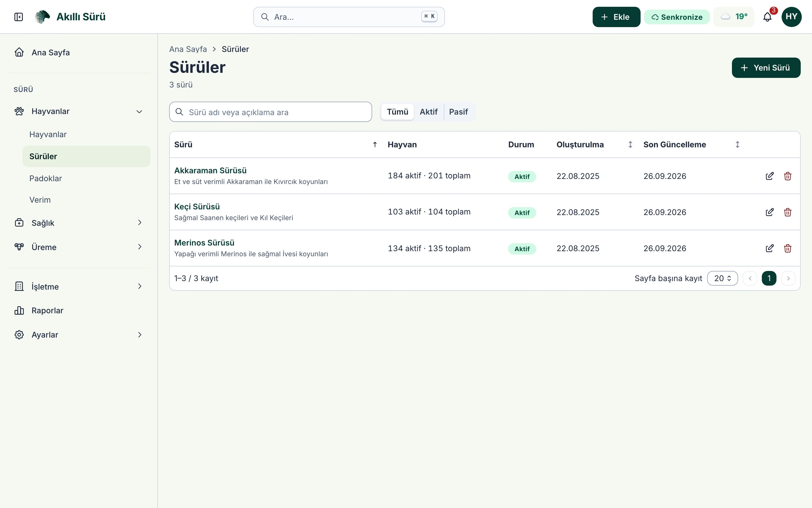
Task: Expand the Sağlık sidebar group
Action: (78, 223)
